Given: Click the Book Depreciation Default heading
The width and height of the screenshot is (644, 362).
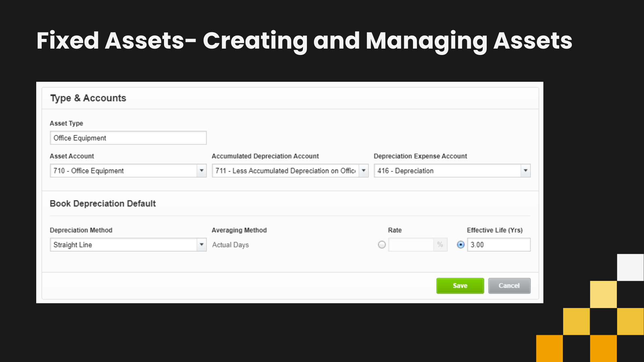Looking at the screenshot, I should click(x=103, y=203).
